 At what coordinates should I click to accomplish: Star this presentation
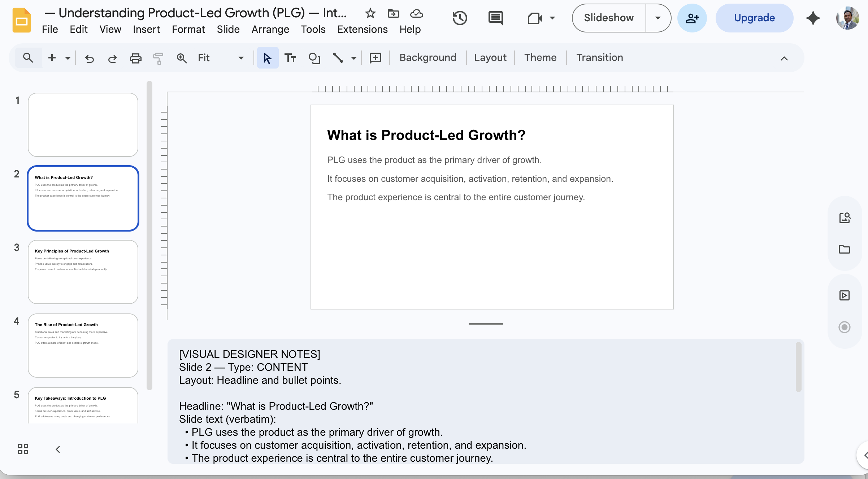pyautogui.click(x=370, y=13)
